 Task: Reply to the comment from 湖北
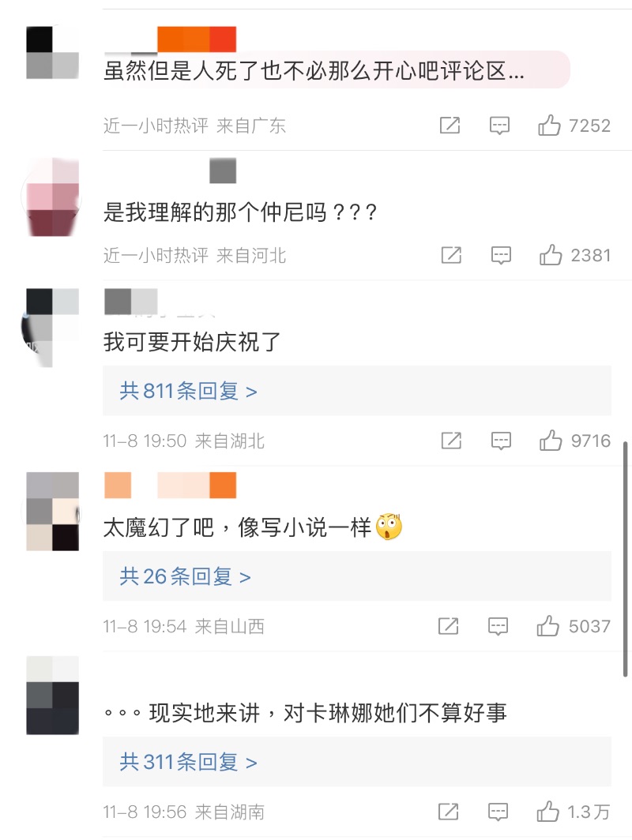(501, 441)
